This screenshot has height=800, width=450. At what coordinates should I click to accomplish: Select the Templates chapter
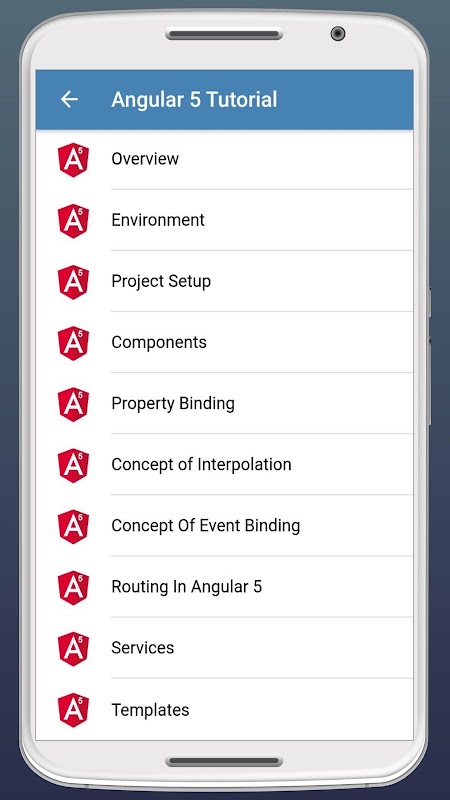point(224,710)
